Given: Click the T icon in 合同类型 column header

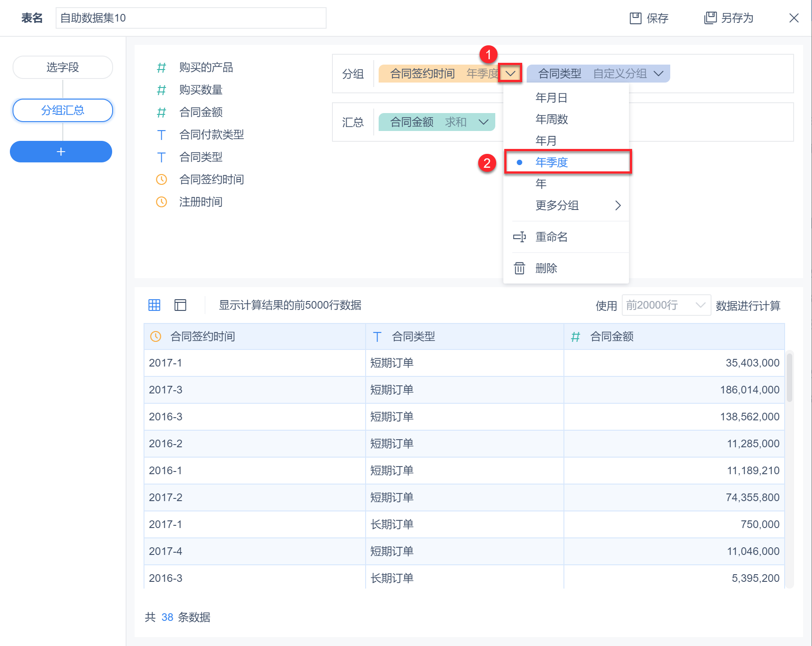Looking at the screenshot, I should click(377, 337).
